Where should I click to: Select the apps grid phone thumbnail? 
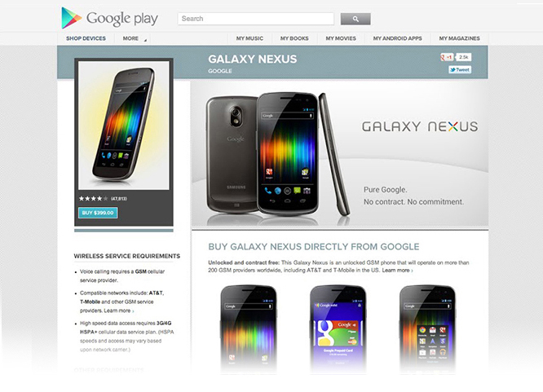tap(427, 329)
